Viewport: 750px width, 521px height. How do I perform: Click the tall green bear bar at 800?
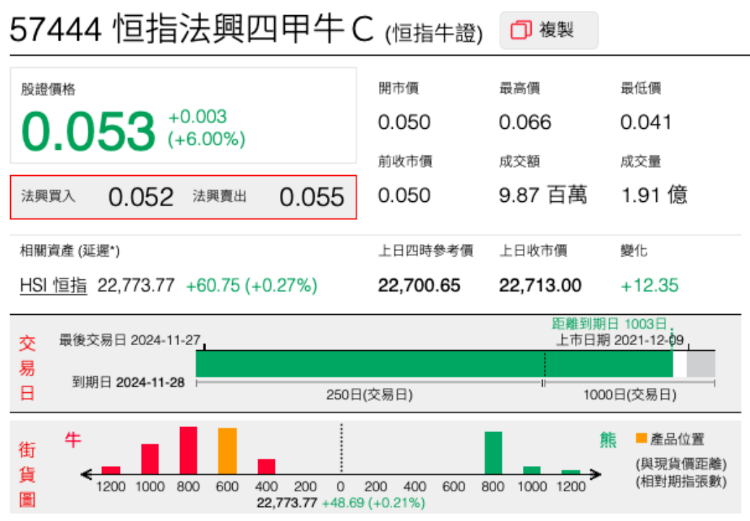(x=493, y=453)
